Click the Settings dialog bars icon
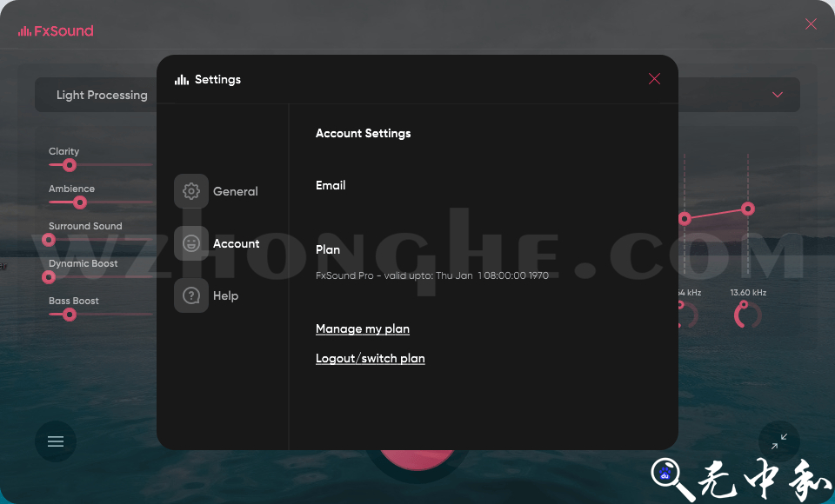This screenshot has width=835, height=504. click(x=182, y=80)
